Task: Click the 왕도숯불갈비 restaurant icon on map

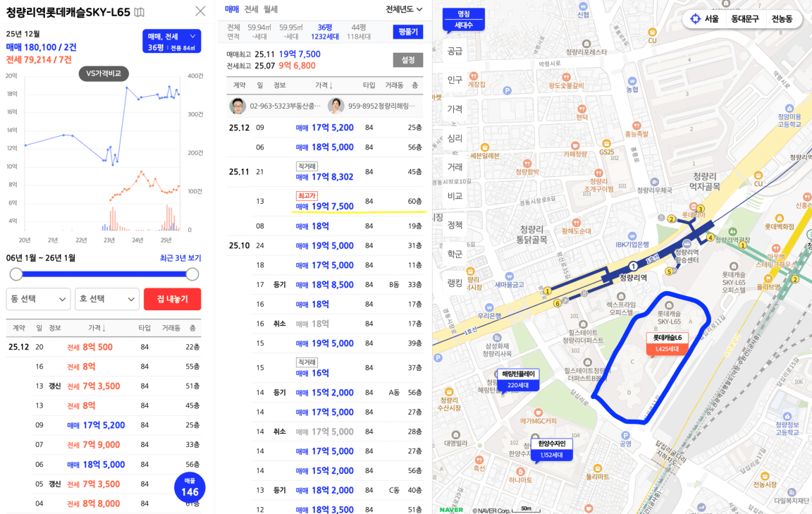Action: click(567, 77)
